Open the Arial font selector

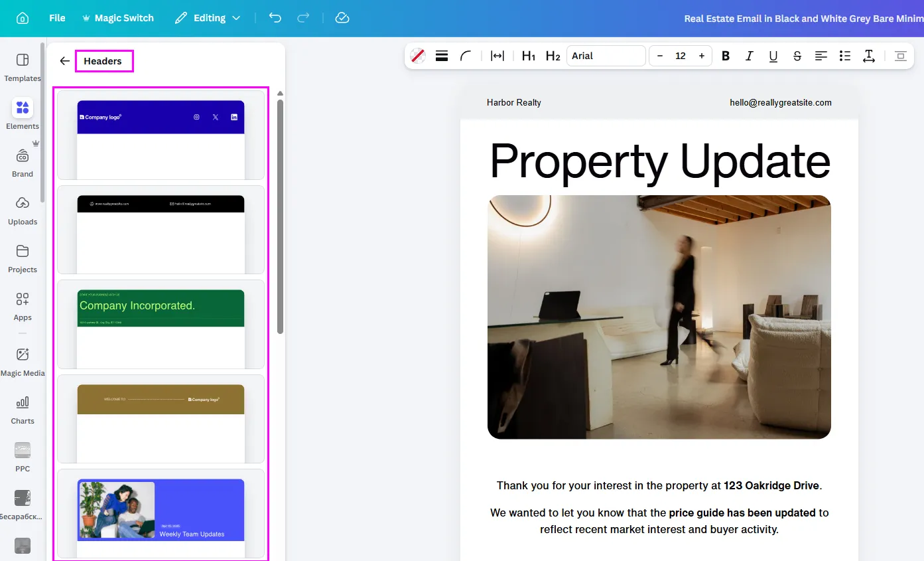click(606, 56)
